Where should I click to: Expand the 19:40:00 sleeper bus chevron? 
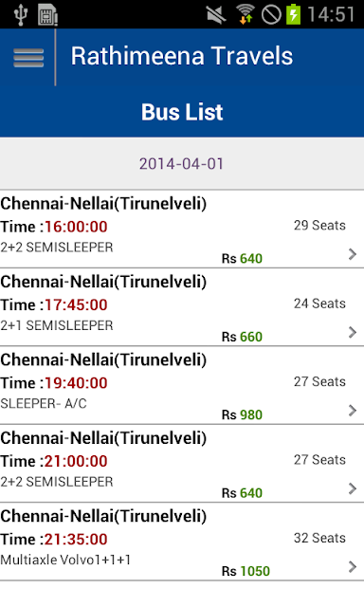(352, 411)
